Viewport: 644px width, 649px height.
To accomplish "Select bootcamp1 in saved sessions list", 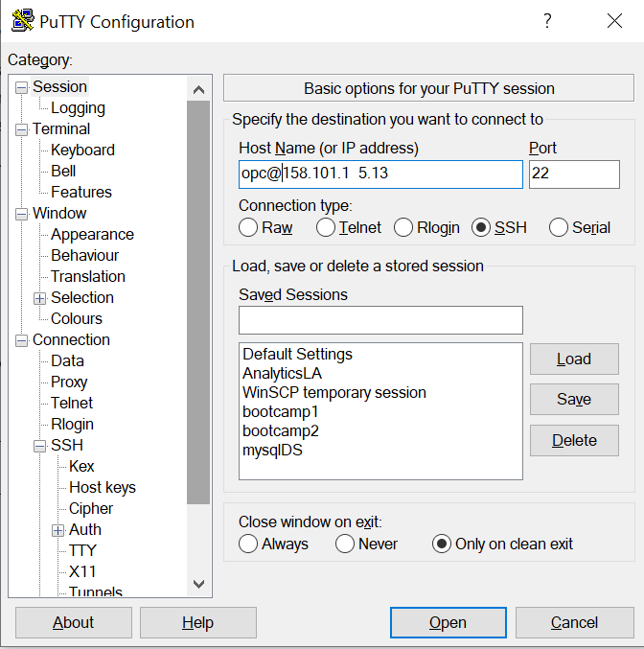I will coord(280,411).
